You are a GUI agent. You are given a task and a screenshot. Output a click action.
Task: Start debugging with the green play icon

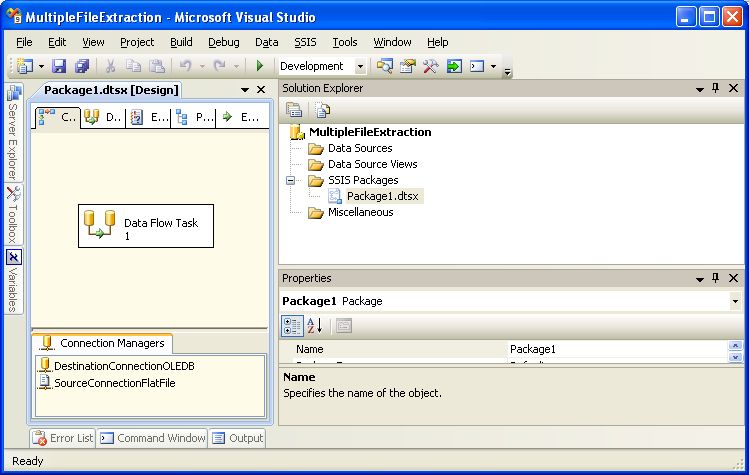pos(260,65)
